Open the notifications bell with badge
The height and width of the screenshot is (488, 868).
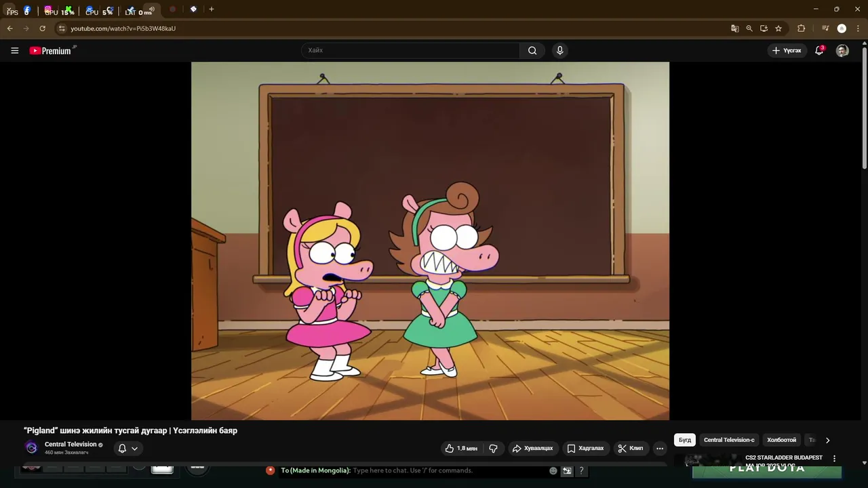(819, 50)
